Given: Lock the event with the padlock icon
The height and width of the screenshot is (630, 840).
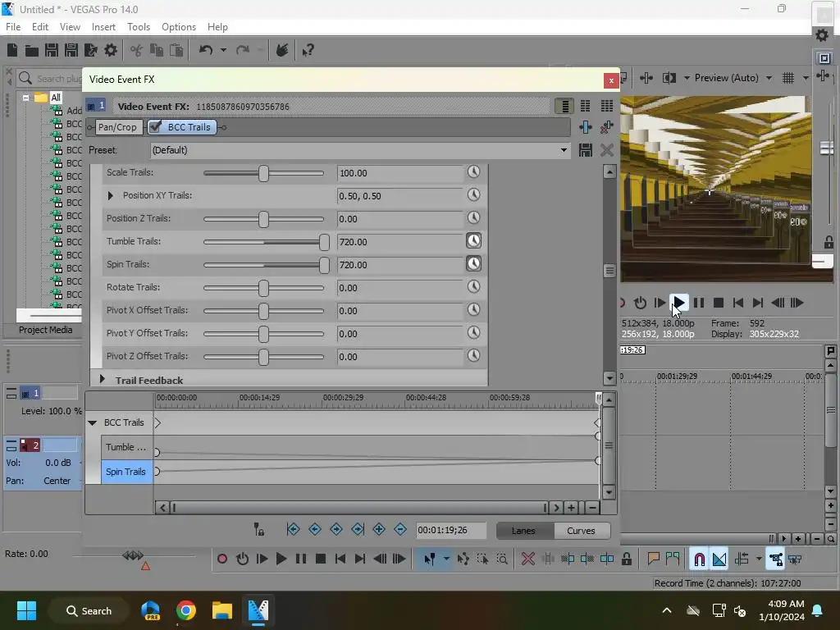Looking at the screenshot, I should coord(626,559).
